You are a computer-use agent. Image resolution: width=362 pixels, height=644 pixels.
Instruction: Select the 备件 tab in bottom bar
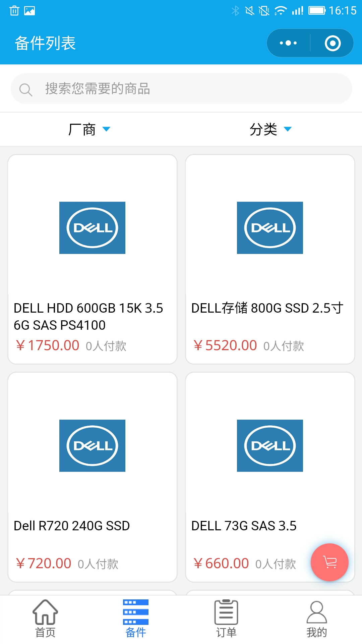pos(136,619)
